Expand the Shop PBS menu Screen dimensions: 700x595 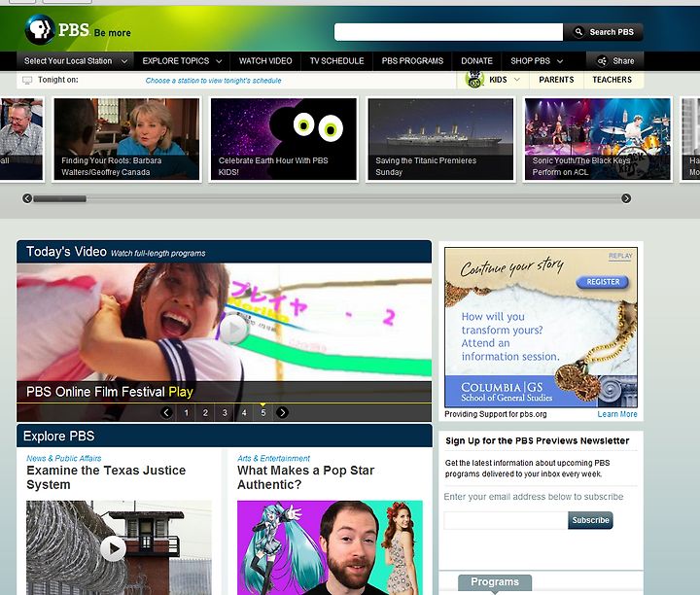537,61
